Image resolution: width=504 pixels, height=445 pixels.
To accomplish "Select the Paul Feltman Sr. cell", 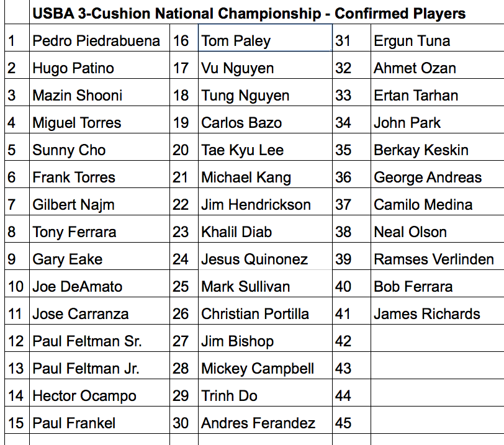I will (x=99, y=338).
